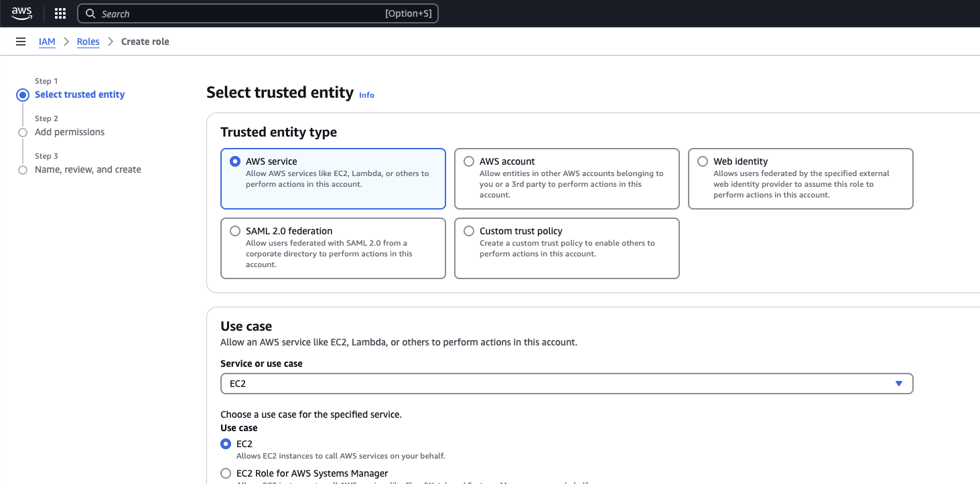
Task: Click the AWS account card description text
Action: (x=571, y=184)
